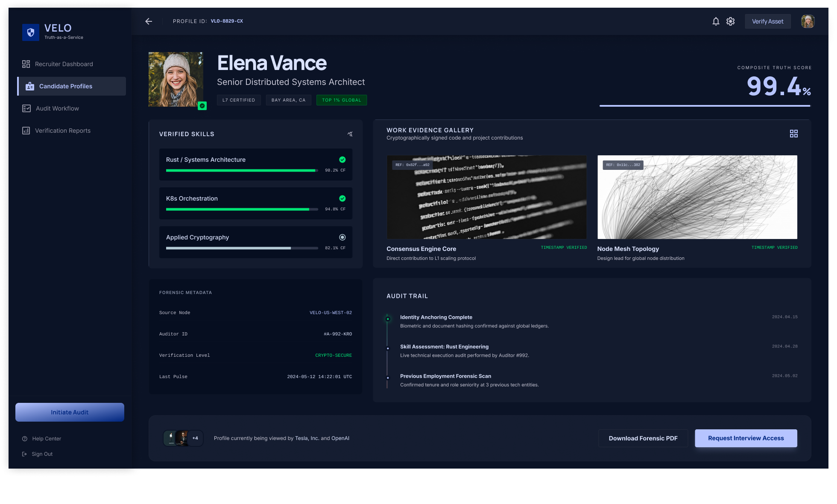Click the Rust / Systems Architecture progress bar
Screen dimensions: 837x504
tap(242, 171)
